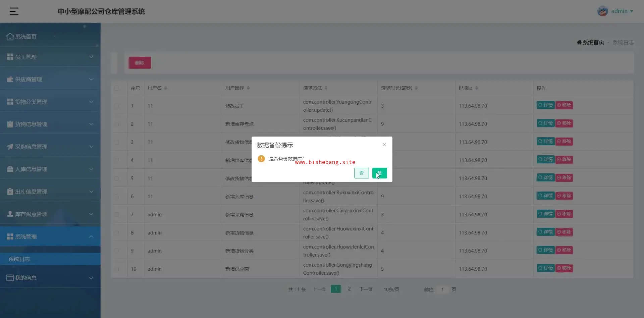The image size is (644, 318).
Task: Toggle the hamburger sidebar menu icon
Action: click(14, 11)
